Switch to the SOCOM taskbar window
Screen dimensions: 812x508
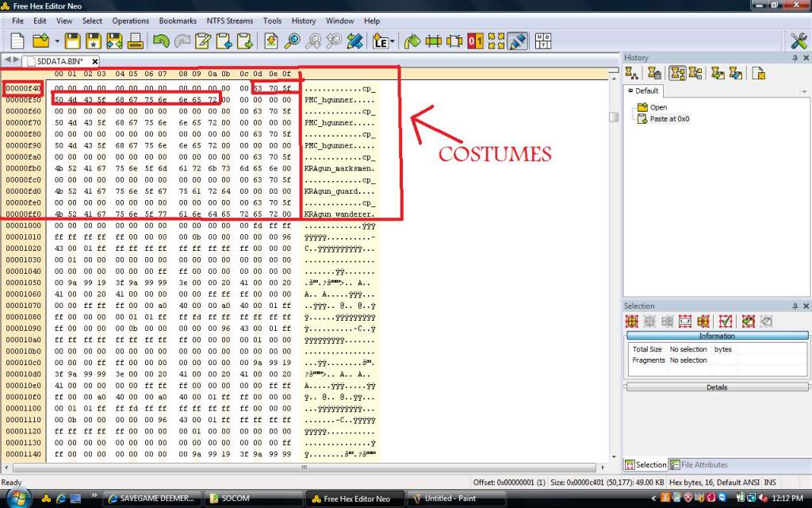coord(253,498)
